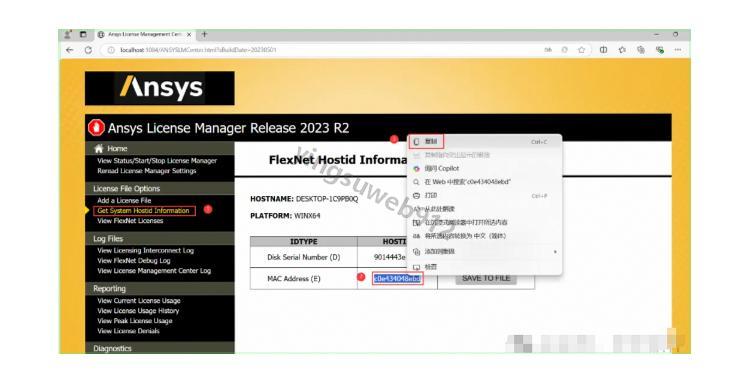Open the split screen icon in the toolbar

point(604,50)
